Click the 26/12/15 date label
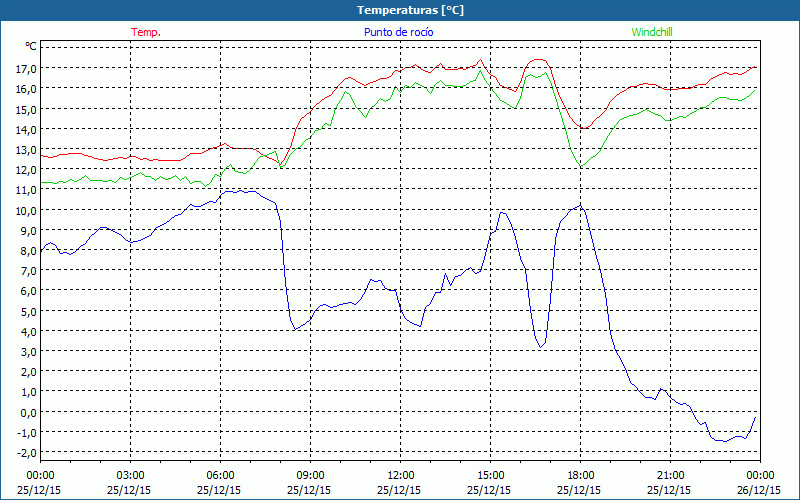Screen dimensions: 800x500 (x=759, y=490)
